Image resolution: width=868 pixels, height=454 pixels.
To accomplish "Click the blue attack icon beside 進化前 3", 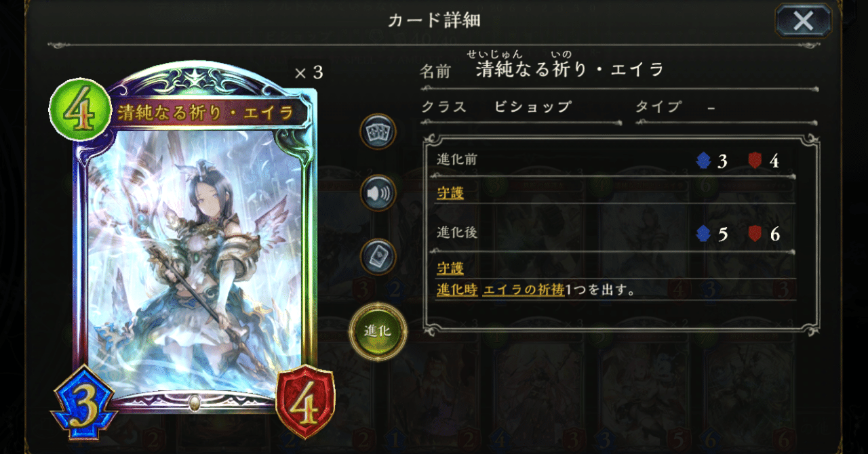I will 703,161.
